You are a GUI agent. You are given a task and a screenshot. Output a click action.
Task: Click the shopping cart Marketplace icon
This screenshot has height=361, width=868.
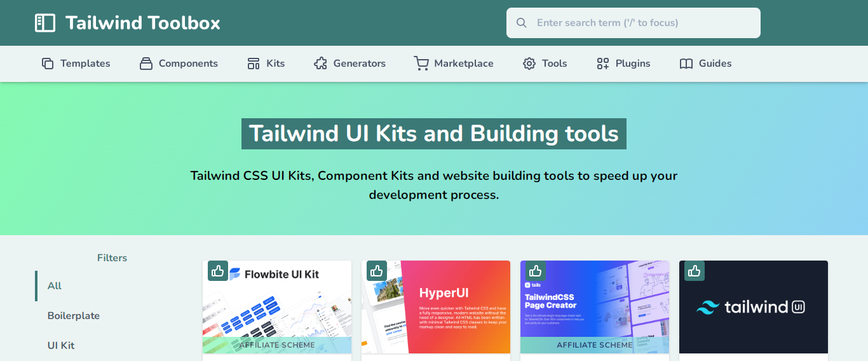[421, 64]
